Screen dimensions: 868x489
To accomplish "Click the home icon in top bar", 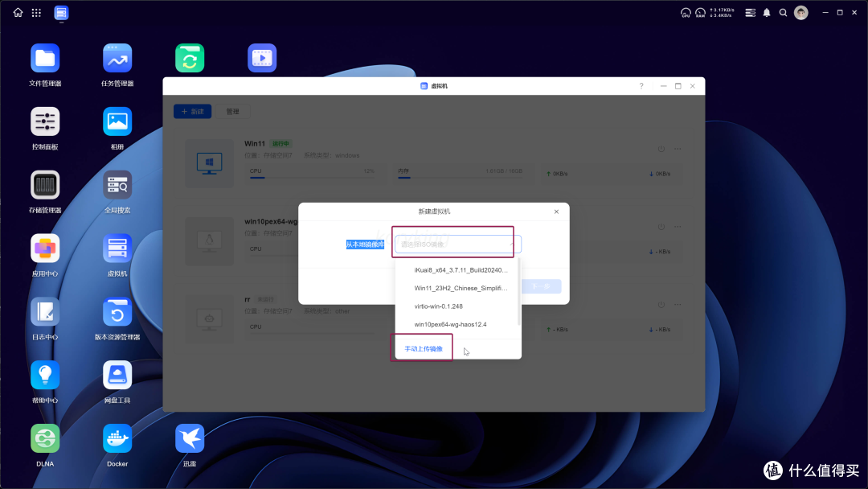I will click(x=18, y=12).
